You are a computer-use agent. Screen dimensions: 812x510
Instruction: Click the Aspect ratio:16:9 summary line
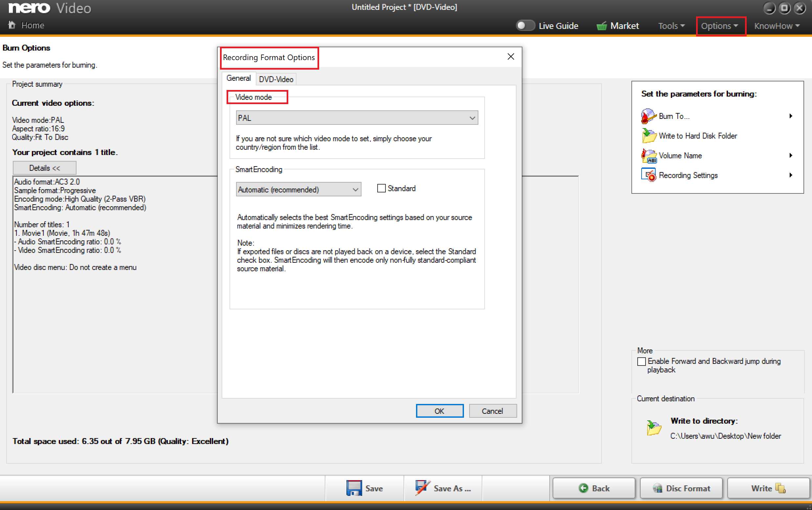point(38,128)
